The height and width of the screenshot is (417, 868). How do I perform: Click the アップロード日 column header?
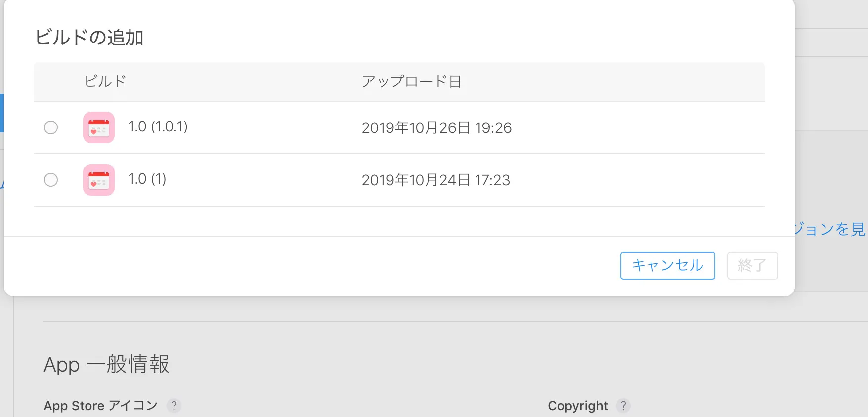click(412, 82)
